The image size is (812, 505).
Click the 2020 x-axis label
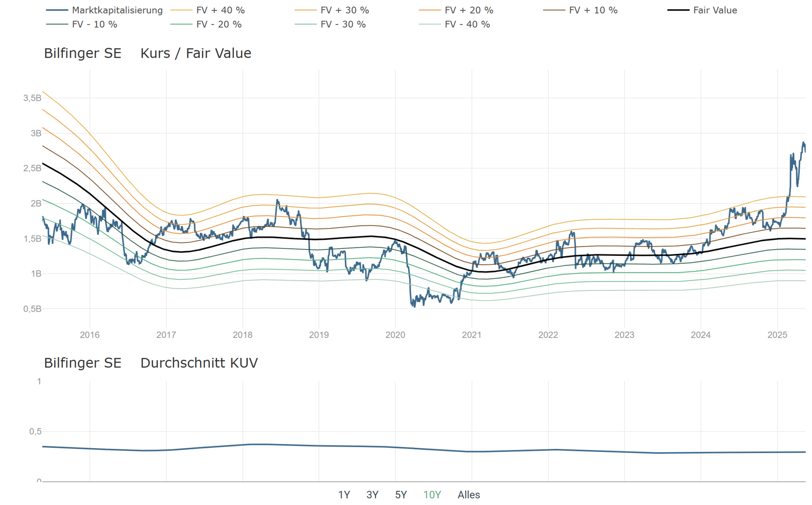(x=395, y=335)
